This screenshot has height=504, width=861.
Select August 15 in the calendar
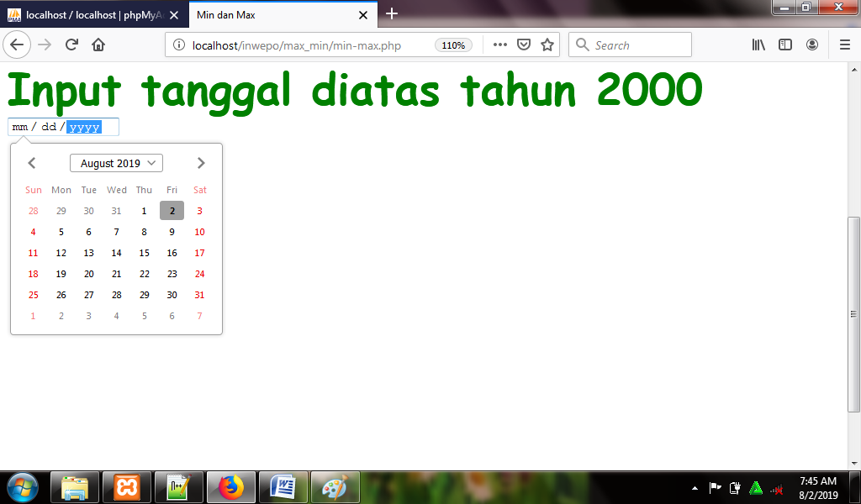coord(144,253)
